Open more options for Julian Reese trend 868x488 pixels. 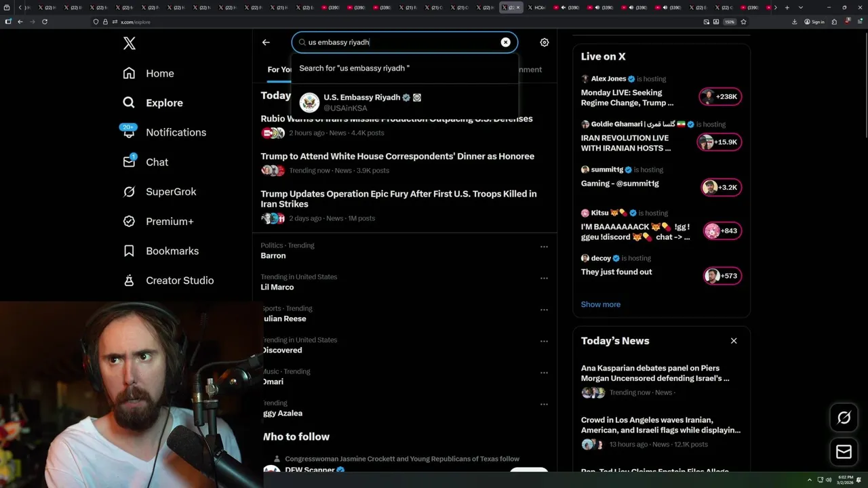click(x=544, y=310)
